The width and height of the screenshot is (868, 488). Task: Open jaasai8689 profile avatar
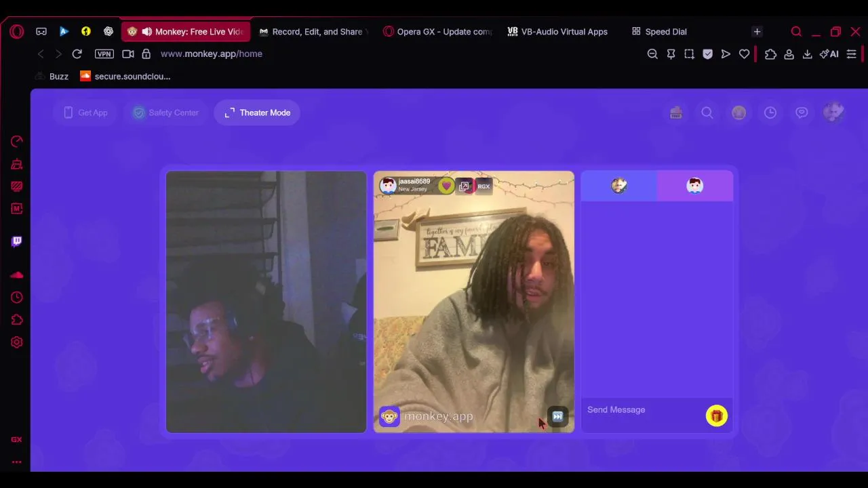coord(388,186)
